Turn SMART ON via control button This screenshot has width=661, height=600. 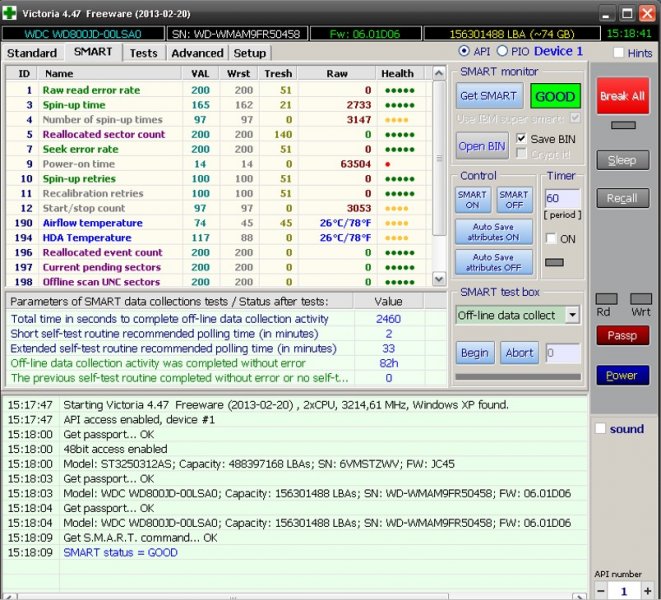(473, 200)
